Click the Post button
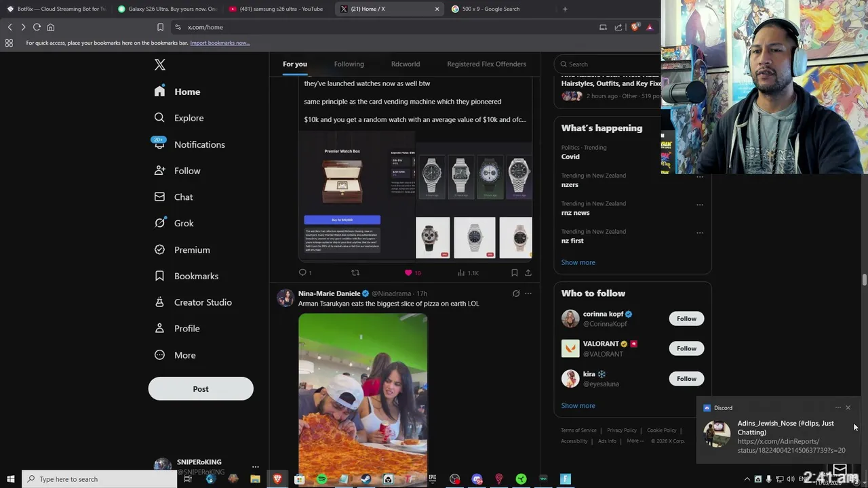Viewport: 868px width, 488px height. (201, 389)
